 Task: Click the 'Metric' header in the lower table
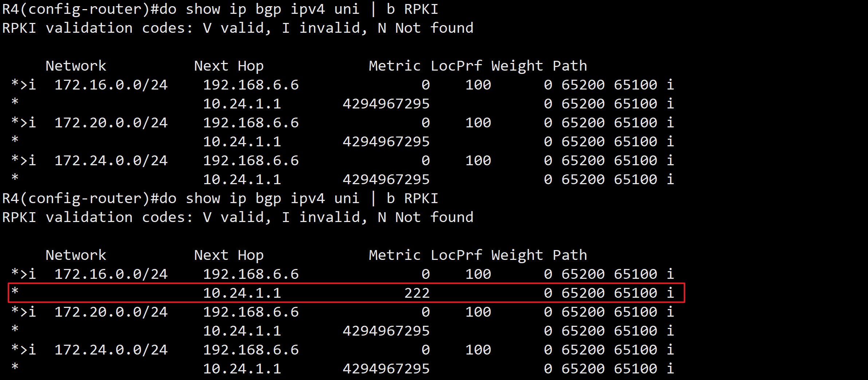[x=395, y=255]
